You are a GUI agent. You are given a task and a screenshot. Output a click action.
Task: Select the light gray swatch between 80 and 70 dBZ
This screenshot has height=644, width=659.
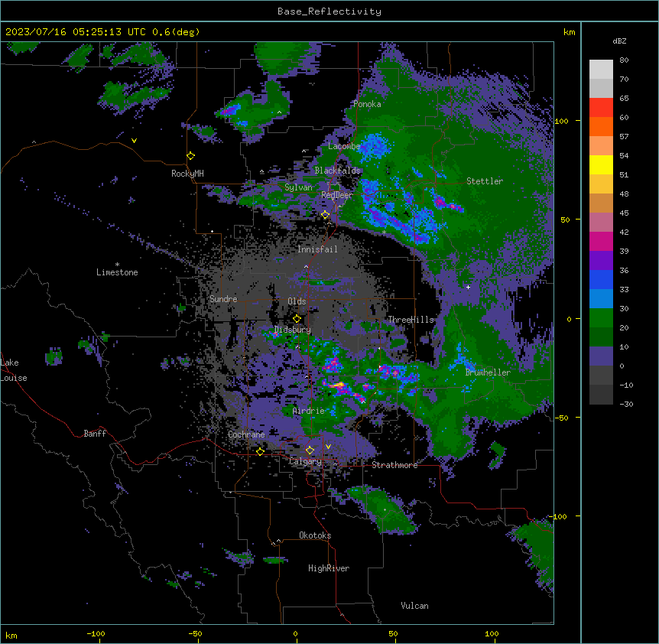tap(601, 70)
